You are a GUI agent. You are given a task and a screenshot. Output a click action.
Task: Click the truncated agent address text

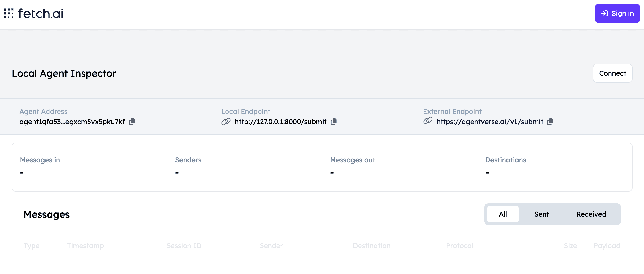[x=72, y=122]
